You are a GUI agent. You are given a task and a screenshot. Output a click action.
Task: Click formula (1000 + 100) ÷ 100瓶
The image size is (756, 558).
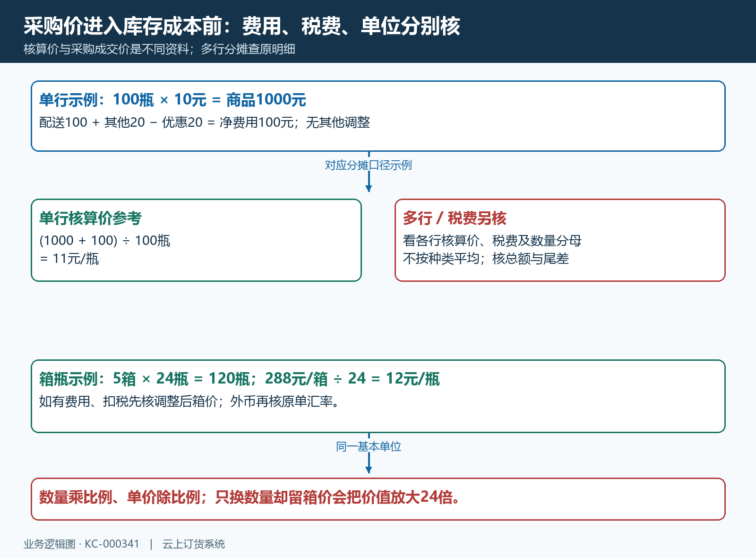point(104,241)
